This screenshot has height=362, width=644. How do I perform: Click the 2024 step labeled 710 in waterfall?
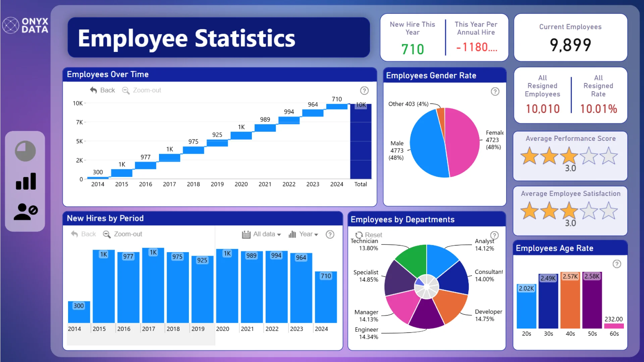(x=337, y=107)
